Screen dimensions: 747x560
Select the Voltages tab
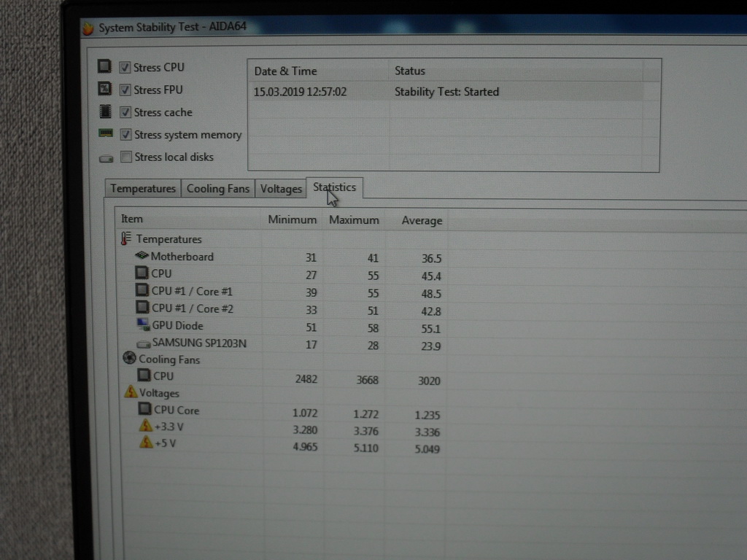(281, 189)
